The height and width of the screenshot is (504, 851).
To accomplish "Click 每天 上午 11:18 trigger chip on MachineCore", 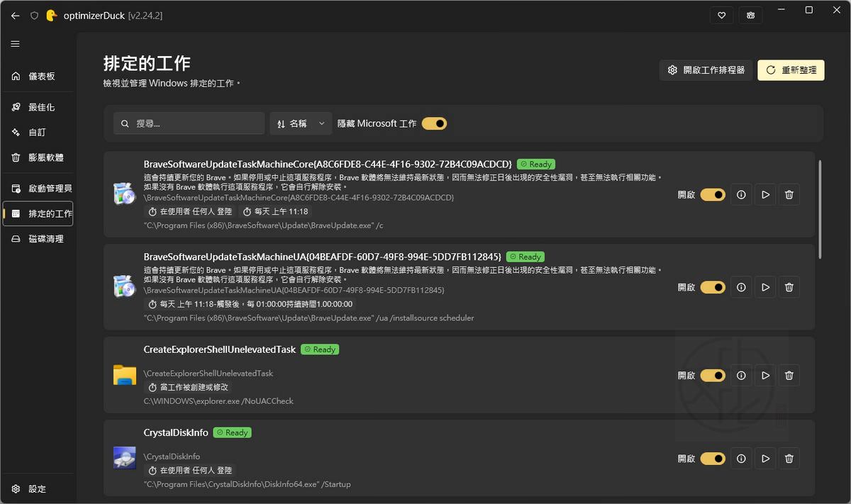I will (275, 211).
